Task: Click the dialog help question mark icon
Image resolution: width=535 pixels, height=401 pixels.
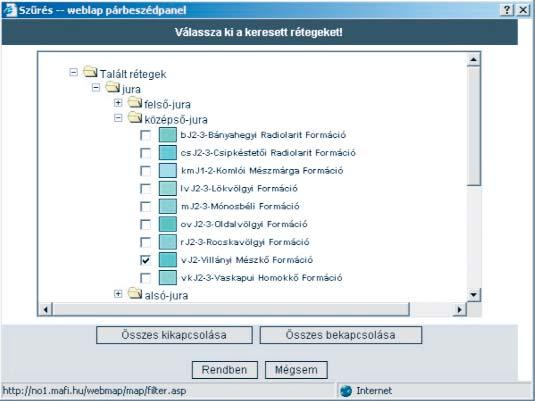Action: [507, 10]
